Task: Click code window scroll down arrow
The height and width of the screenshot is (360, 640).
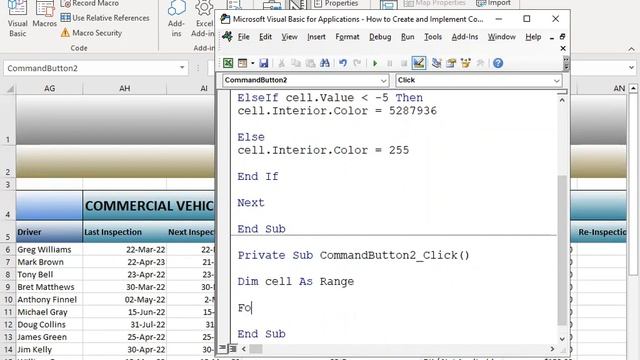Action: tap(562, 339)
